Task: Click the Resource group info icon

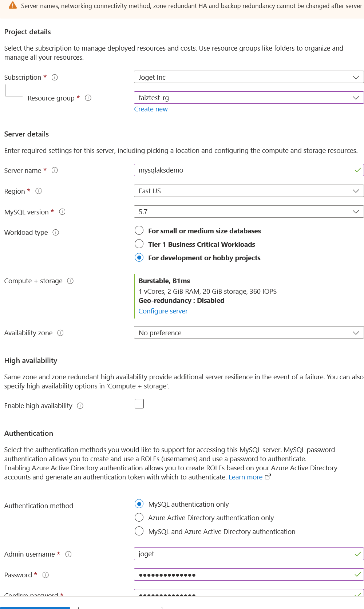Action: tap(88, 98)
